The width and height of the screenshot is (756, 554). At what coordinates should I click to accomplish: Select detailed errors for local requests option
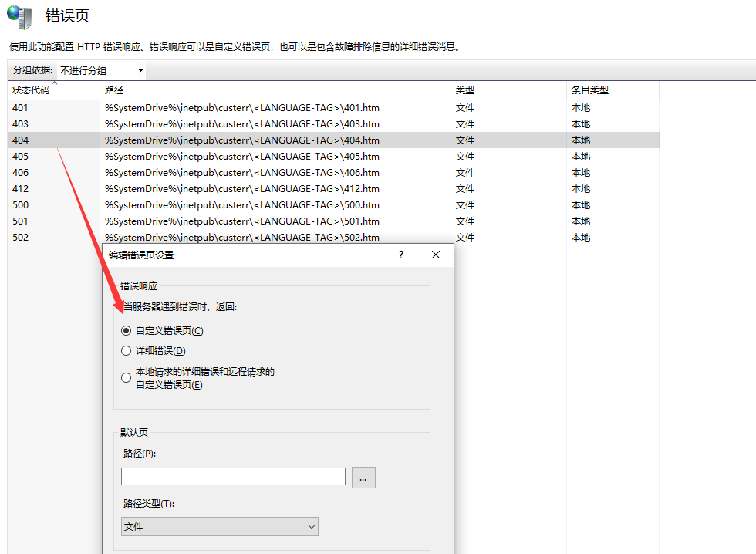[127, 378]
